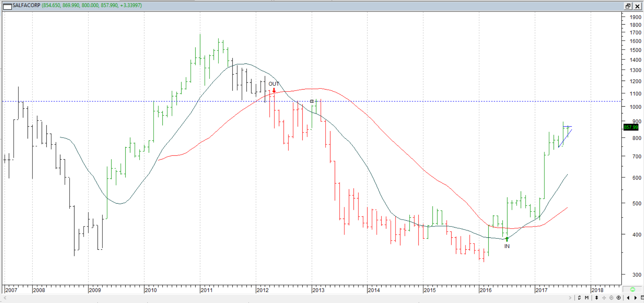The width and height of the screenshot is (644, 303).
Task: Click the SALFACORP title text
Action: coord(26,5)
